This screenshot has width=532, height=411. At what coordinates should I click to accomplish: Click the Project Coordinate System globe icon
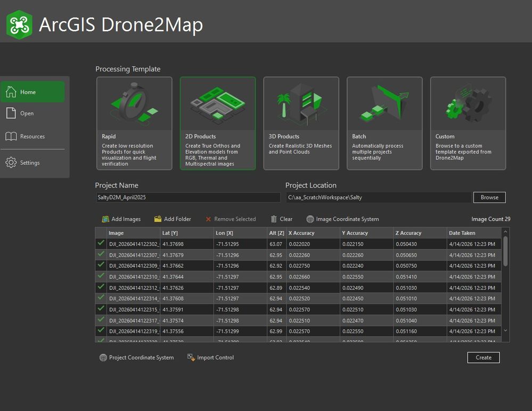pos(103,358)
